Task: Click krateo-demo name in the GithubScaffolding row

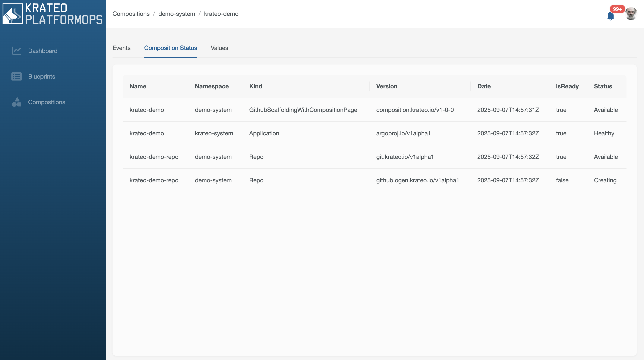Action: click(147, 110)
